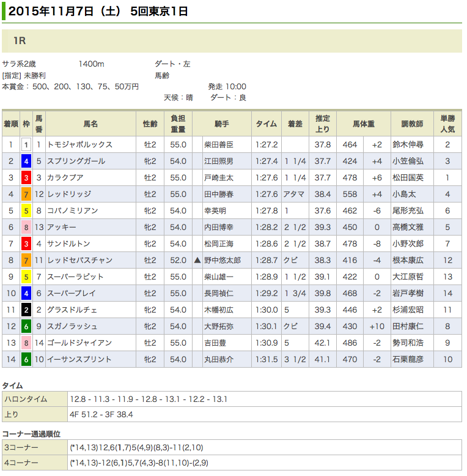Click the 単勝人気 column header
Screen dimensions: 467x476
coord(447,124)
